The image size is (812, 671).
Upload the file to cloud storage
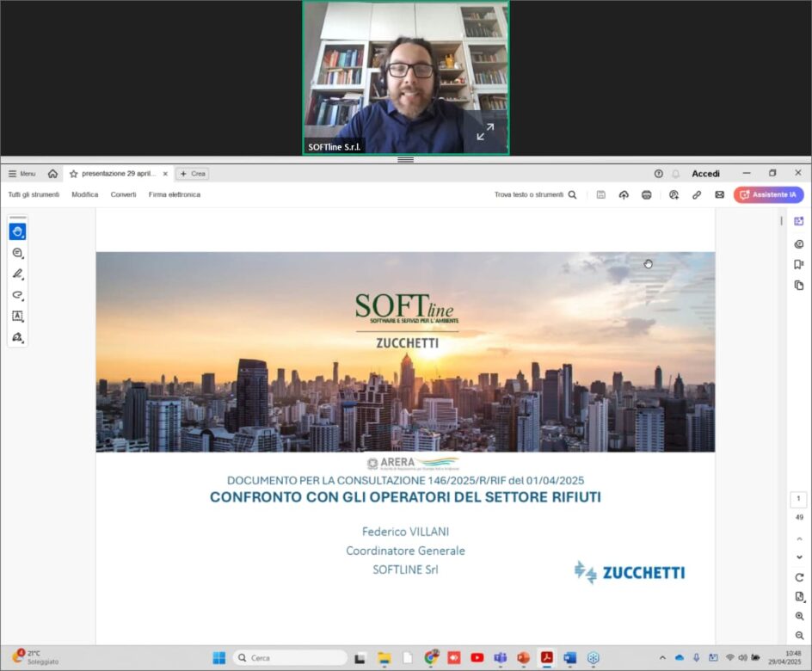tap(624, 194)
